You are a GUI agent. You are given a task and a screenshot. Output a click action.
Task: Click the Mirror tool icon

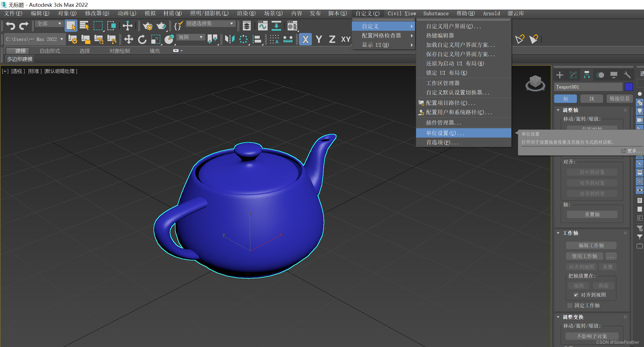[x=230, y=39]
